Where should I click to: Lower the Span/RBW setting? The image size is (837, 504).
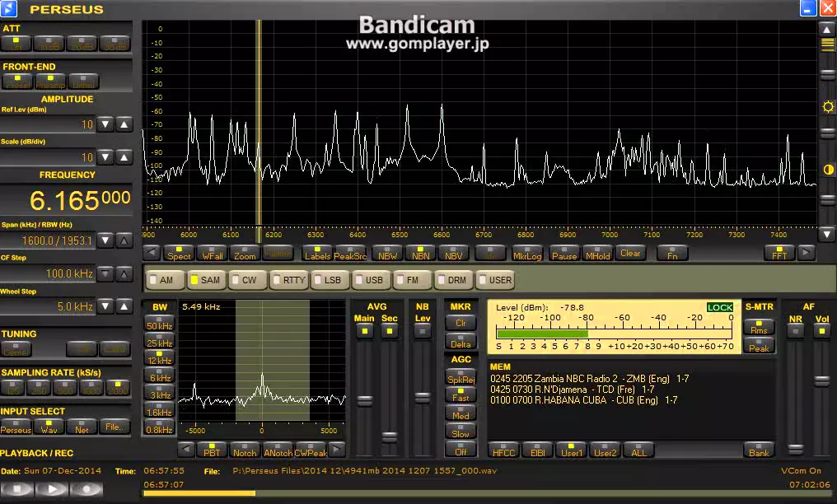coord(105,240)
